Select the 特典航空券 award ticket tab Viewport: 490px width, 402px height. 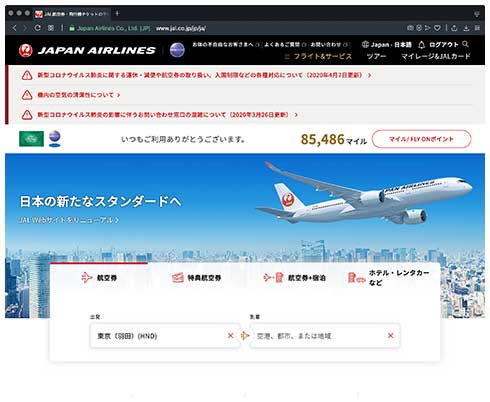click(196, 278)
